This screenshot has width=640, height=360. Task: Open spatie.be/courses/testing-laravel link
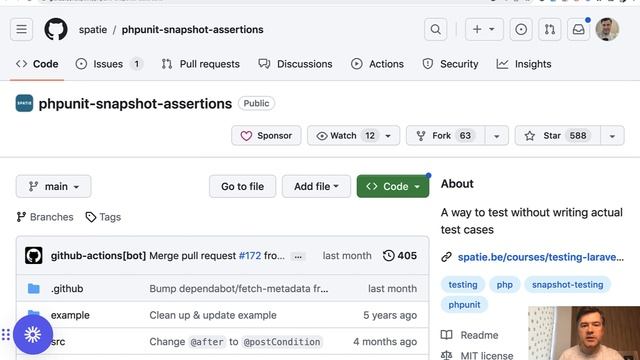541,257
